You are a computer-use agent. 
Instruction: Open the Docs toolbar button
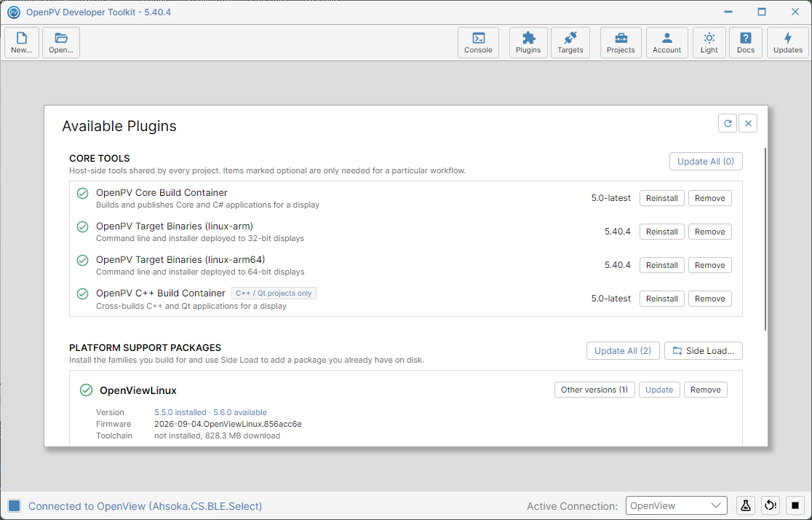746,42
